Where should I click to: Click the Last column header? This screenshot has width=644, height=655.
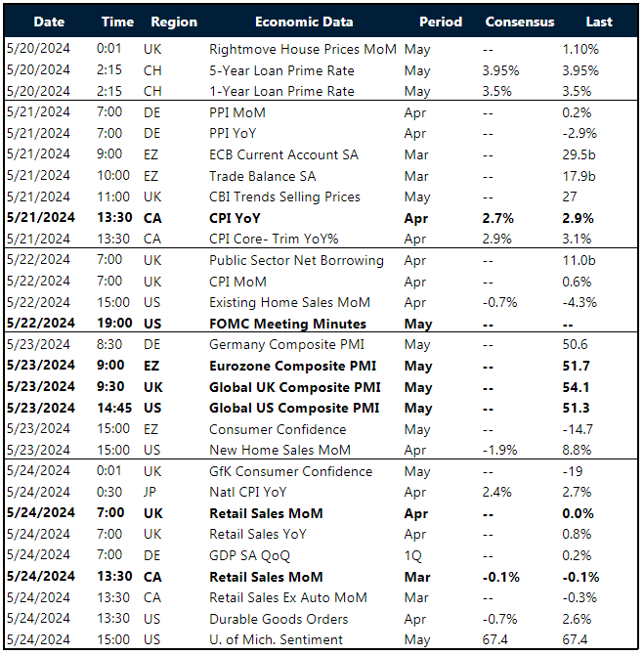point(599,22)
